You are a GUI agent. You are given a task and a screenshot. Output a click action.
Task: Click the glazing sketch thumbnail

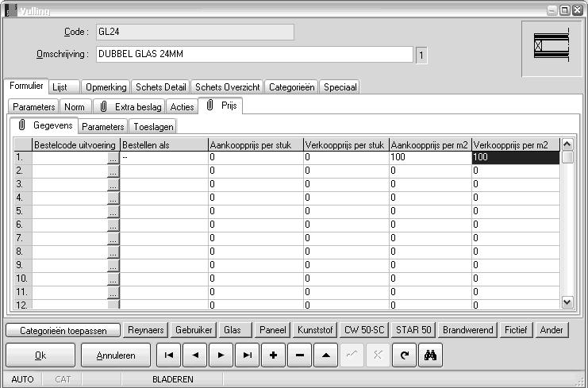[551, 48]
